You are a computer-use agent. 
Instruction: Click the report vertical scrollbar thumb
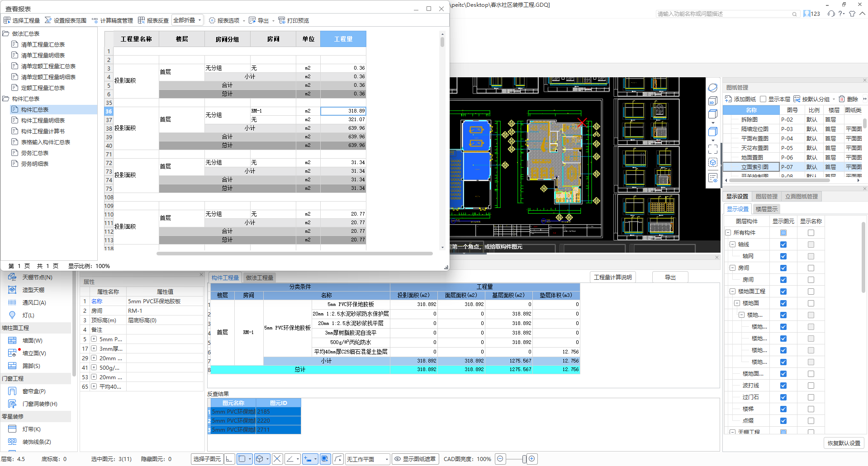(442, 42)
